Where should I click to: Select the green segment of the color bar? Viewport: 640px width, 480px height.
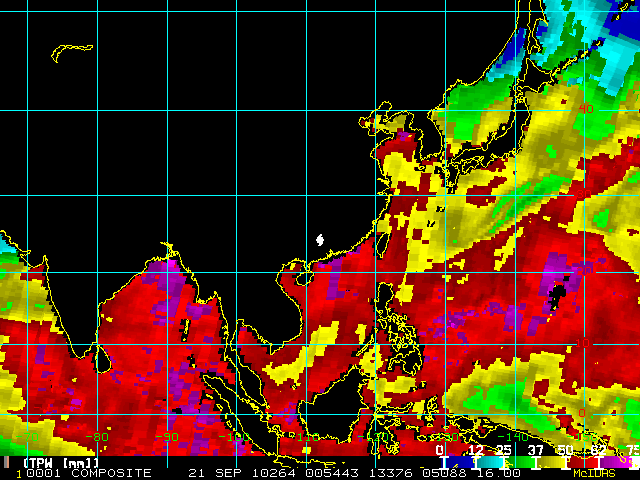point(520,462)
